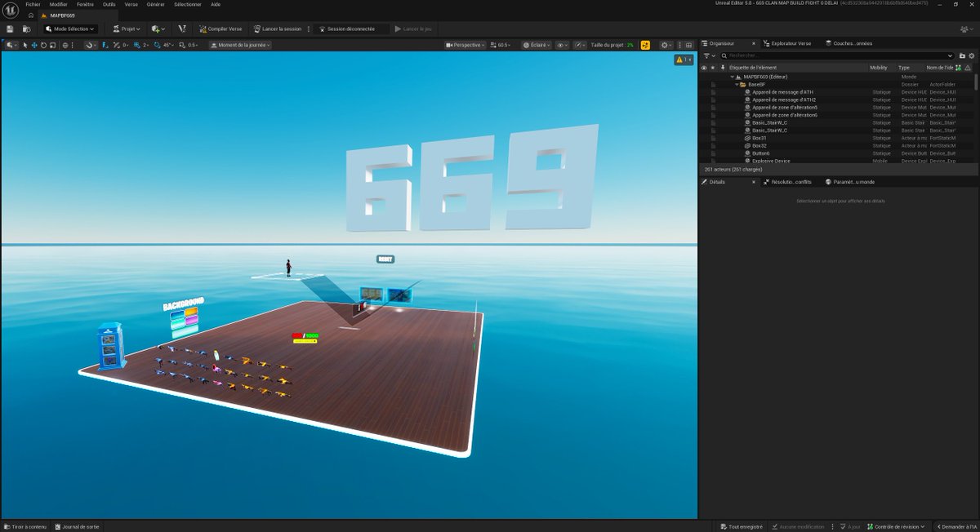This screenshot has height=532, width=980.
Task: Open the Sélectionner menu
Action: 188,4
